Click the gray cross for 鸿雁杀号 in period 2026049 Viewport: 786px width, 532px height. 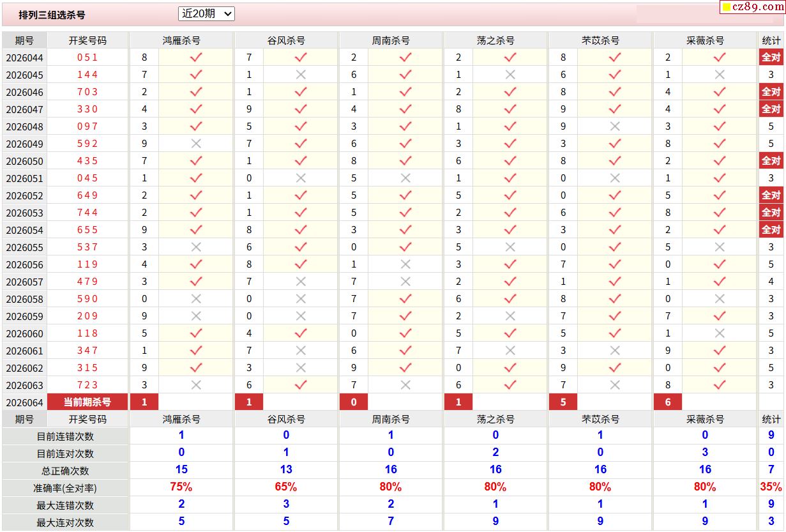196,144
